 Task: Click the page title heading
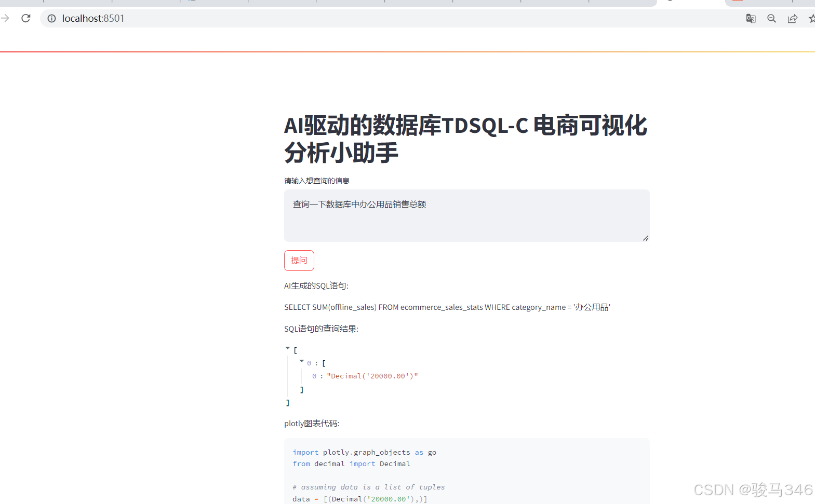466,139
